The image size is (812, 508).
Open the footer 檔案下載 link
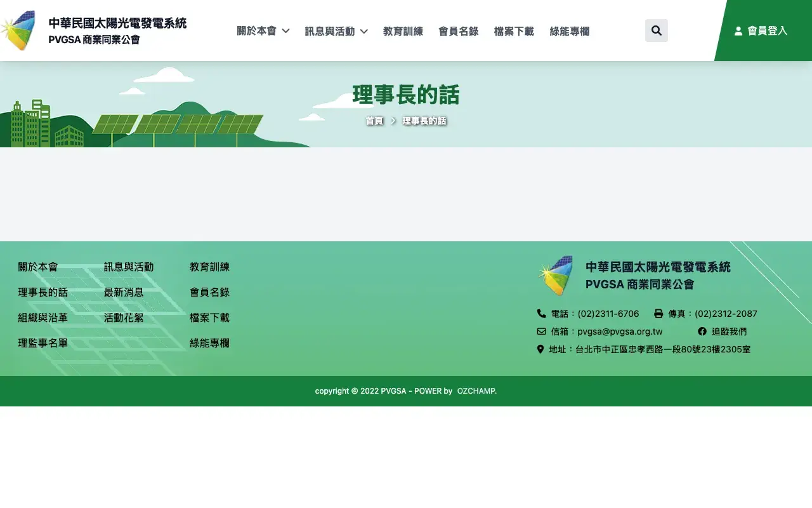(209, 317)
